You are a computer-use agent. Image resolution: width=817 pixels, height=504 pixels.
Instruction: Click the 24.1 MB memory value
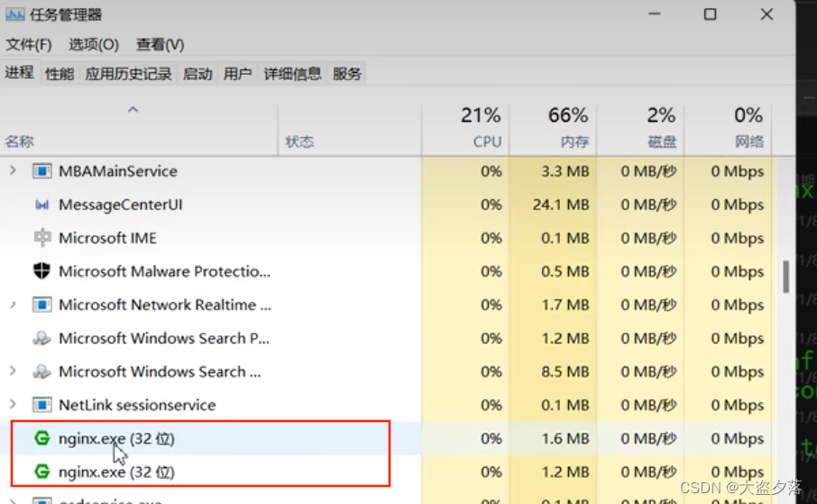(x=561, y=205)
